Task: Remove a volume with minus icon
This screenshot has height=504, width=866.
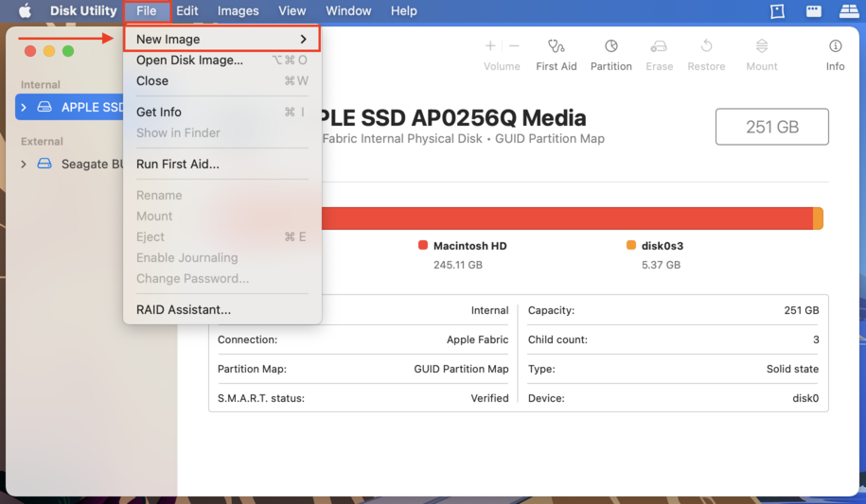Action: [x=514, y=45]
